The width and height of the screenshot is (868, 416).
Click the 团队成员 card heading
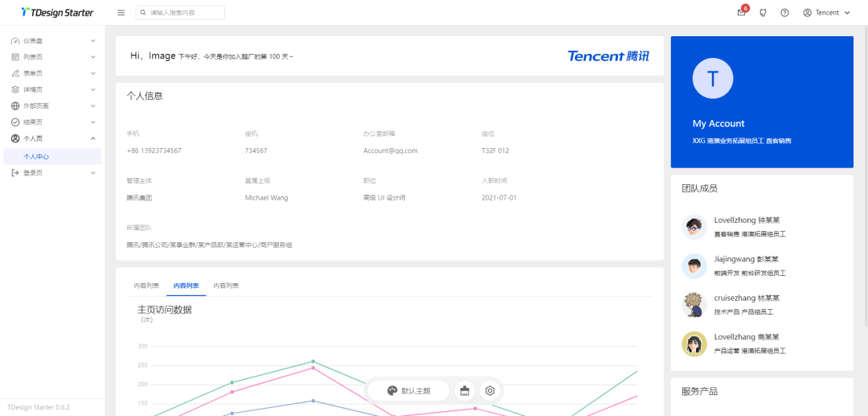pos(700,188)
